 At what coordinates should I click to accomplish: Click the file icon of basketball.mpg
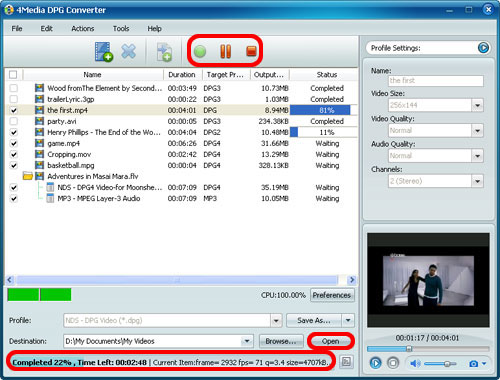point(39,165)
